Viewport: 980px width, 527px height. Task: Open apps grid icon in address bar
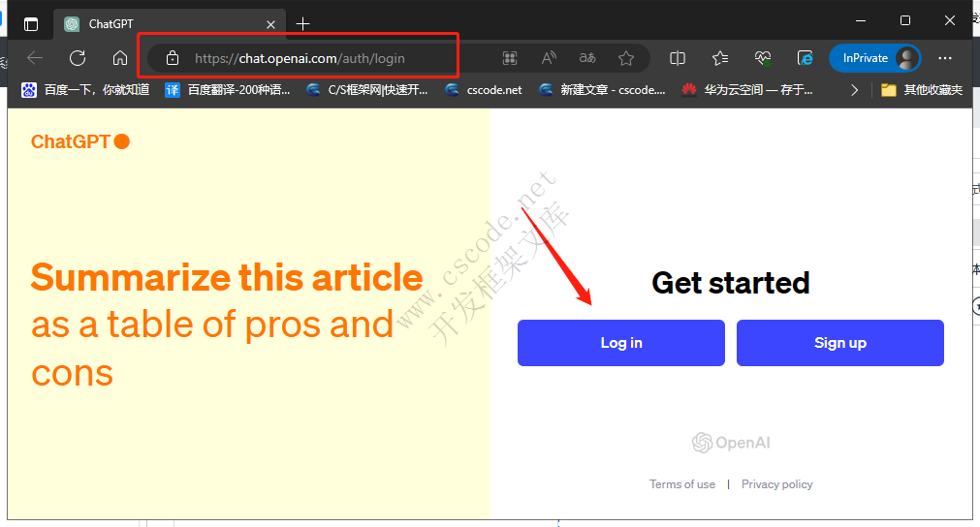tap(510, 58)
